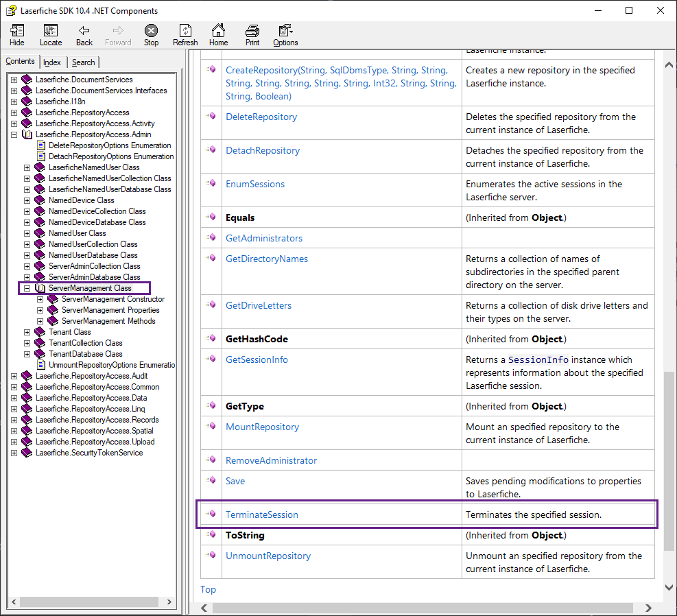Open the RemoveAdministrator method link
677x616 pixels.
[271, 460]
